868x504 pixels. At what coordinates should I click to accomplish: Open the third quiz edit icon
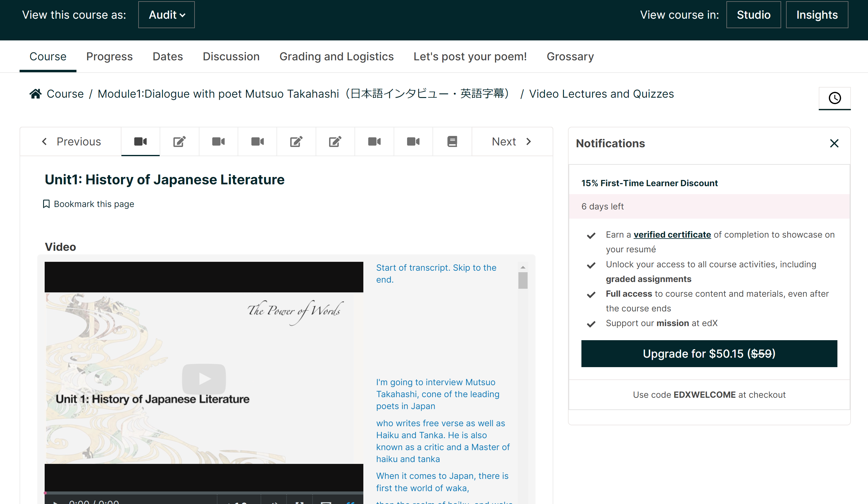click(335, 141)
